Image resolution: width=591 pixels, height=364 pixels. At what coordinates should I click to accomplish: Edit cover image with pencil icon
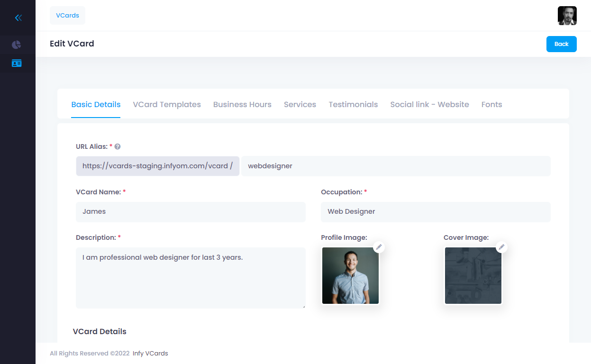coord(501,247)
